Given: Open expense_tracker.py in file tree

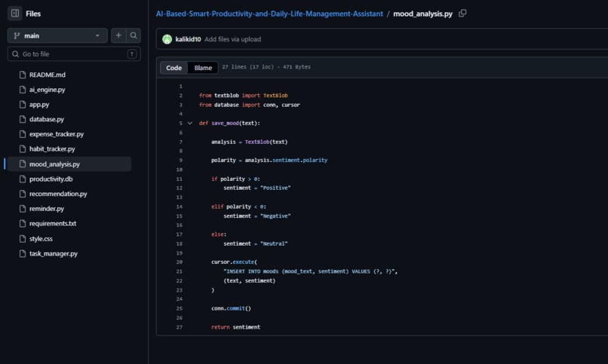Looking at the screenshot, I should point(57,134).
